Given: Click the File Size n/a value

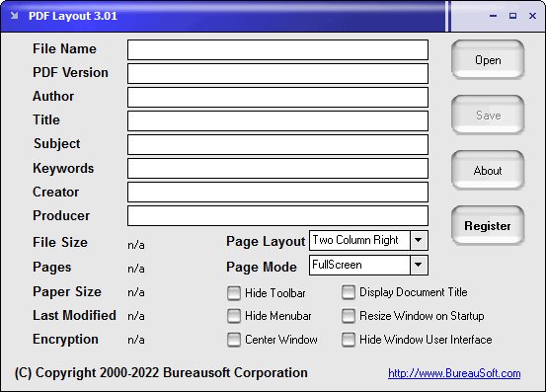Looking at the screenshot, I should (x=136, y=245).
